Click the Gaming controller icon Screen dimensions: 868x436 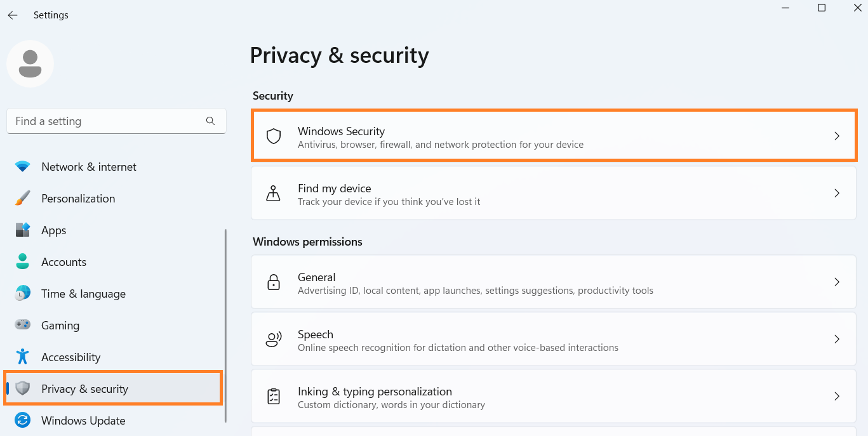[23, 325]
